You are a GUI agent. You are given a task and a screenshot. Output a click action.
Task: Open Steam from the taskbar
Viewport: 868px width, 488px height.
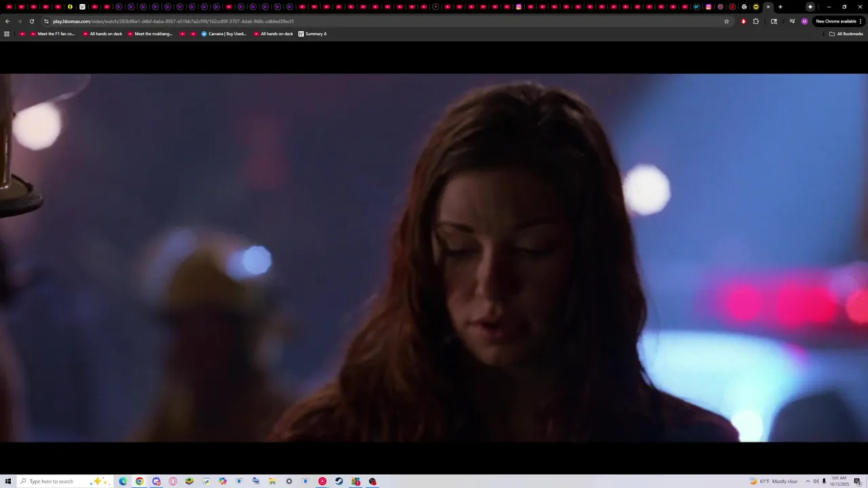[339, 481]
